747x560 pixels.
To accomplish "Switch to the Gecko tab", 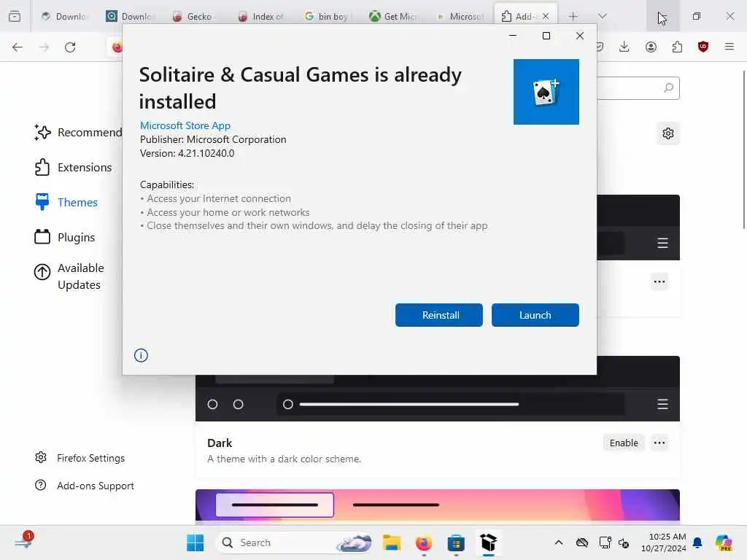I will (x=196, y=16).
